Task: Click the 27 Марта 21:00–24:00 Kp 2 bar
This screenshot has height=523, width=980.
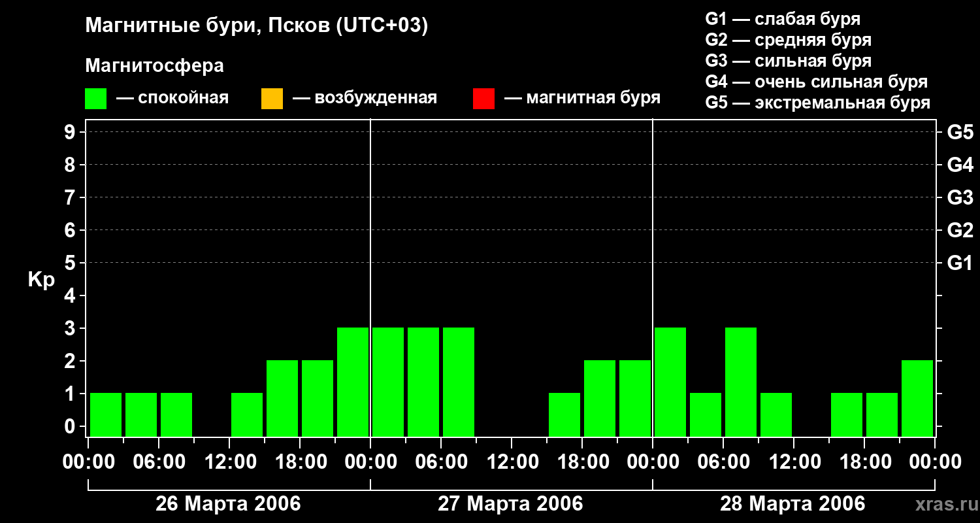Action: click(635, 398)
